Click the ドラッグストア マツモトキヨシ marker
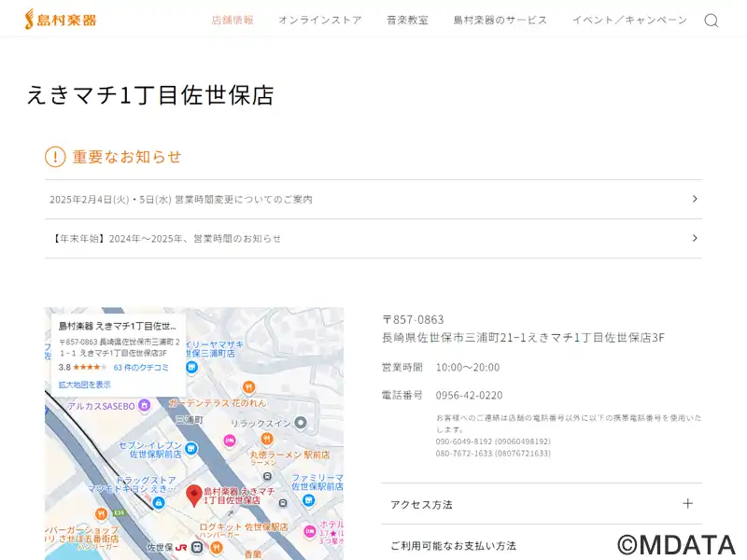747x560 pixels. point(159,502)
